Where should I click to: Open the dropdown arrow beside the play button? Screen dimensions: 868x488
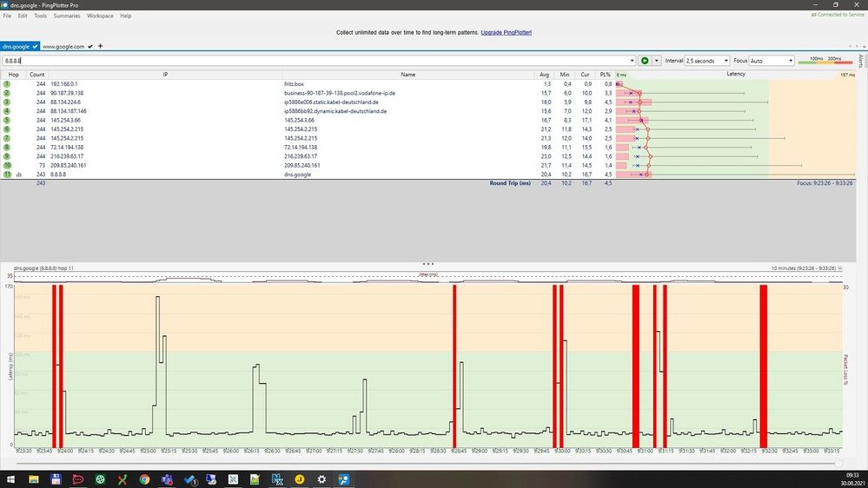pyautogui.click(x=657, y=60)
